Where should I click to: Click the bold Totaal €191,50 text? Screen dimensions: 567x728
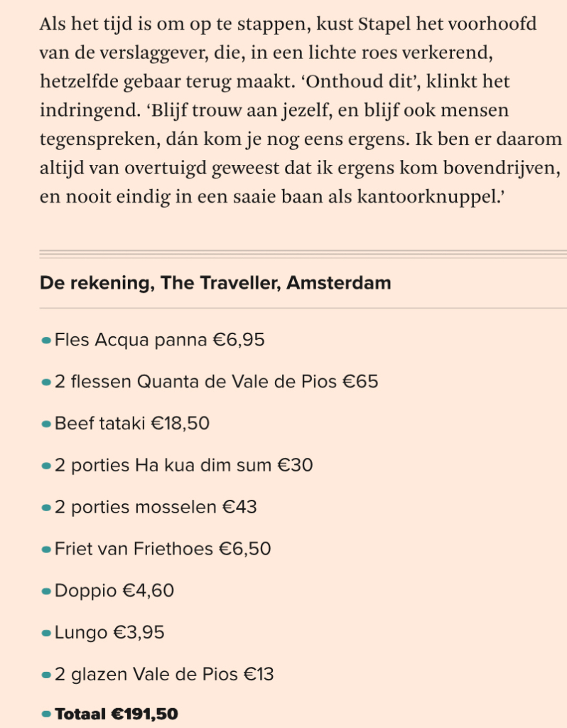(117, 714)
